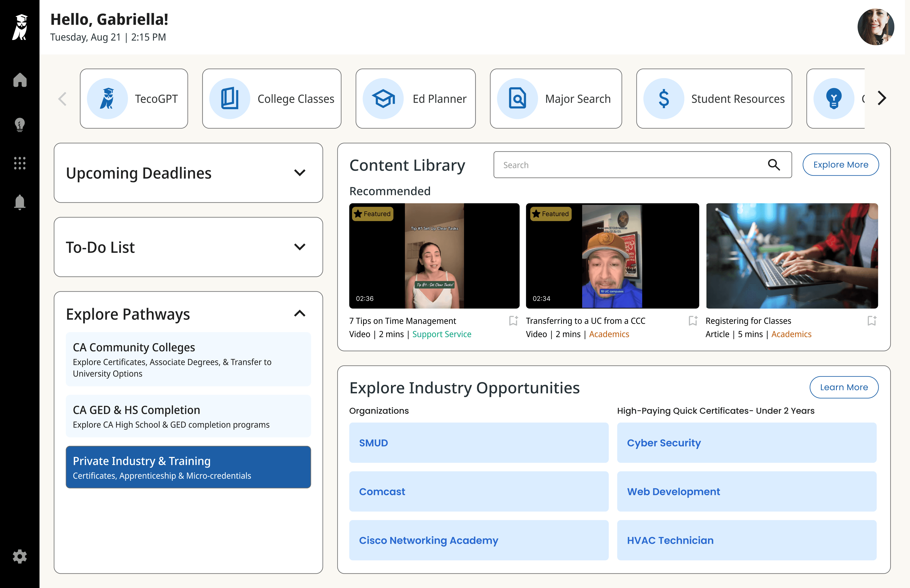Click the Explore More button
The image size is (910, 588).
point(840,165)
